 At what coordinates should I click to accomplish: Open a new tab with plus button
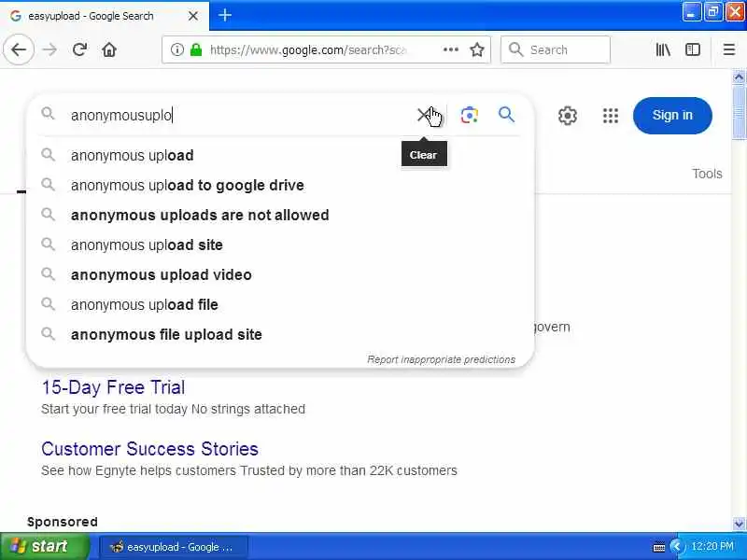(225, 15)
